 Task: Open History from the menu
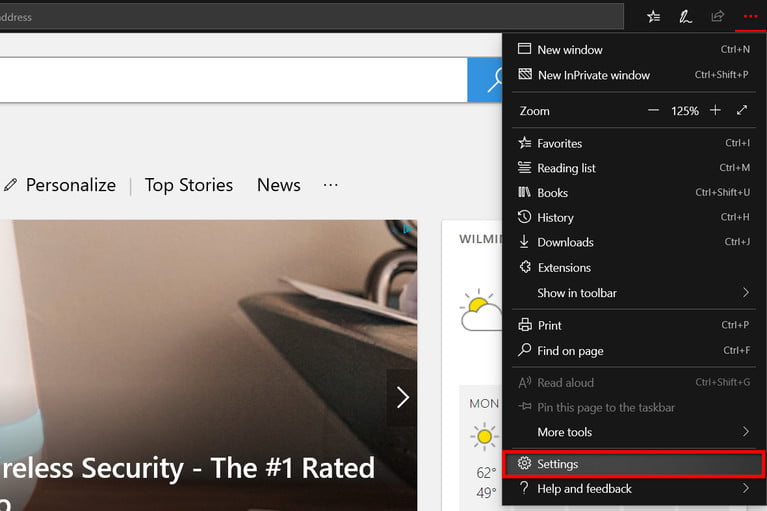click(633, 218)
